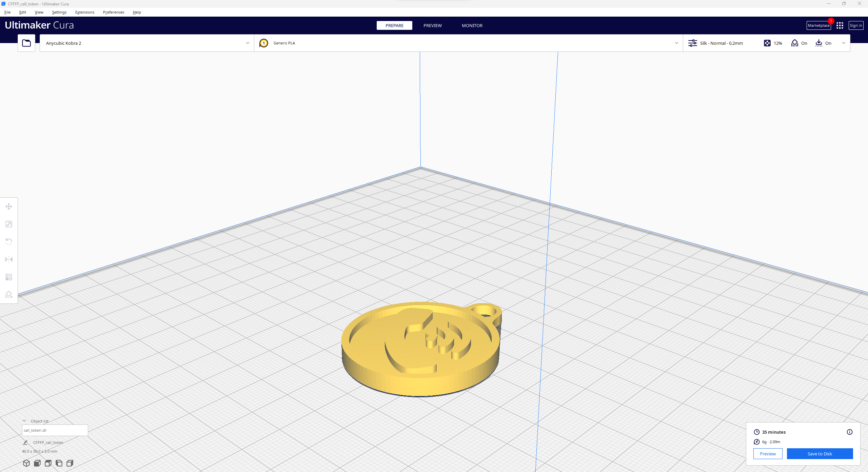
Task: Select the Mirror tool
Action: coord(9,259)
